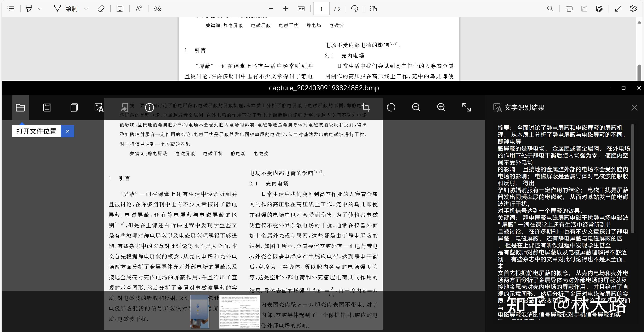Click the save as icon in PDF toolbar
The height and width of the screenshot is (332, 644).
[x=599, y=9]
